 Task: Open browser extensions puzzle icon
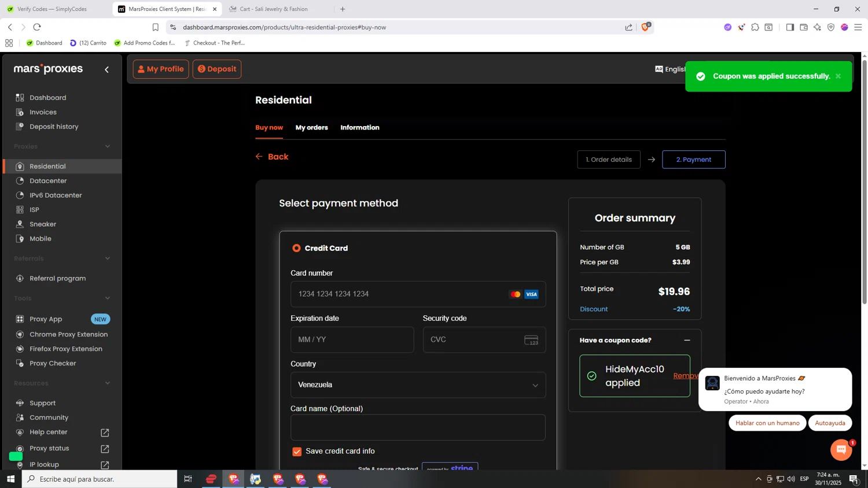click(x=755, y=27)
